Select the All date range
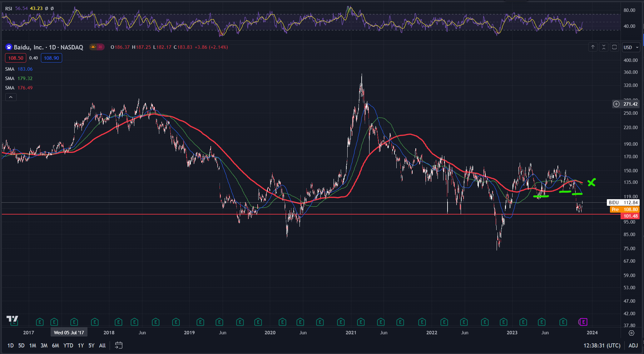 click(102, 346)
